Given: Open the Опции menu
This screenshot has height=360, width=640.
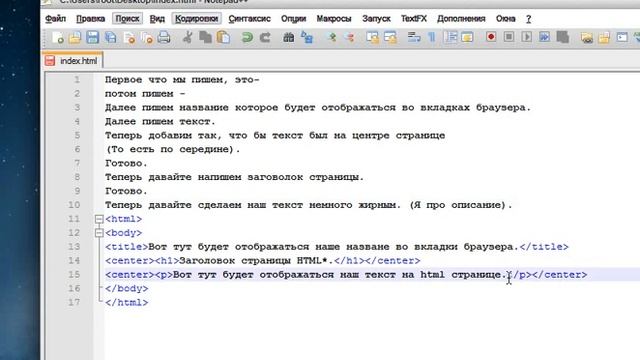Looking at the screenshot, I should point(293,19).
